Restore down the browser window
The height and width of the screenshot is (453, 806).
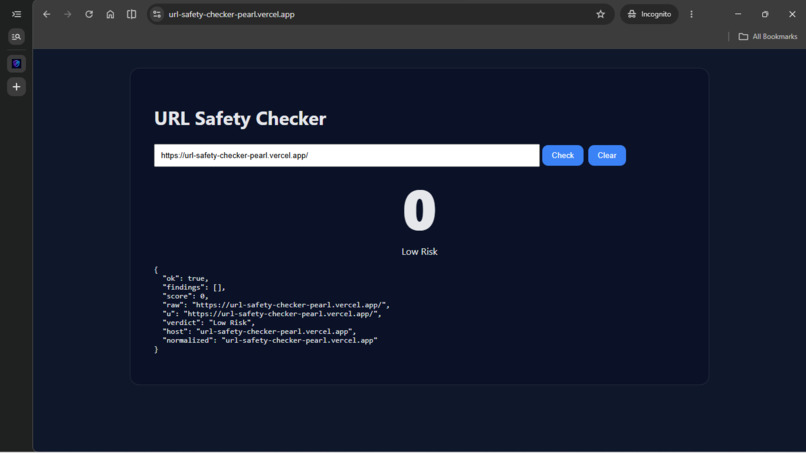[765, 14]
